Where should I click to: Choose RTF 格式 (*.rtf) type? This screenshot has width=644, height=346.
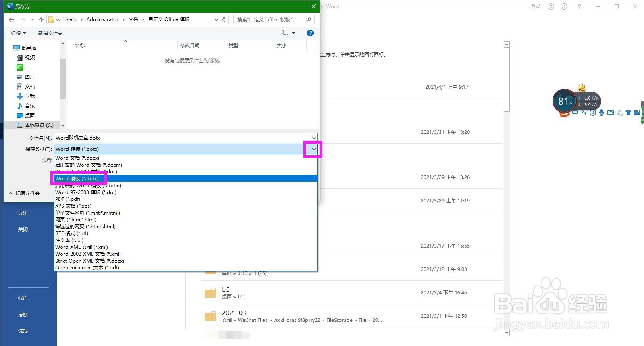(x=186, y=233)
